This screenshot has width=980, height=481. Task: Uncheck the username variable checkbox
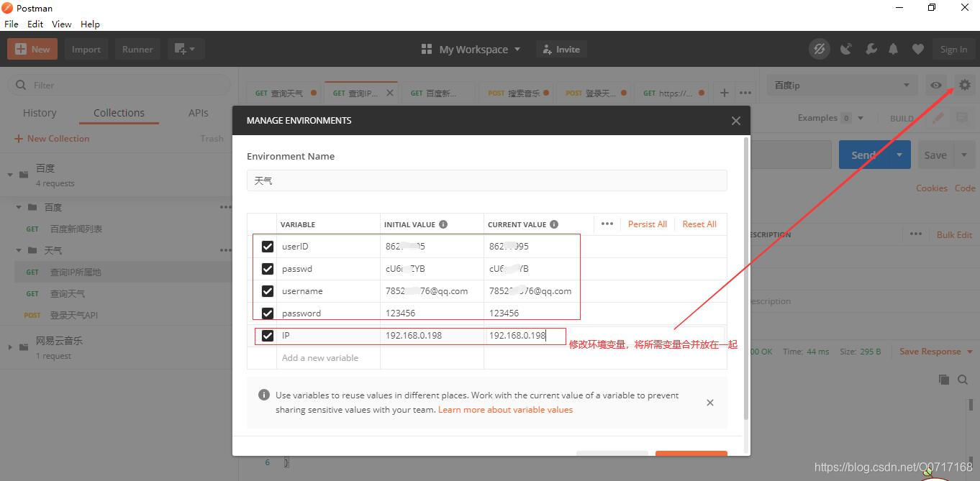click(268, 291)
